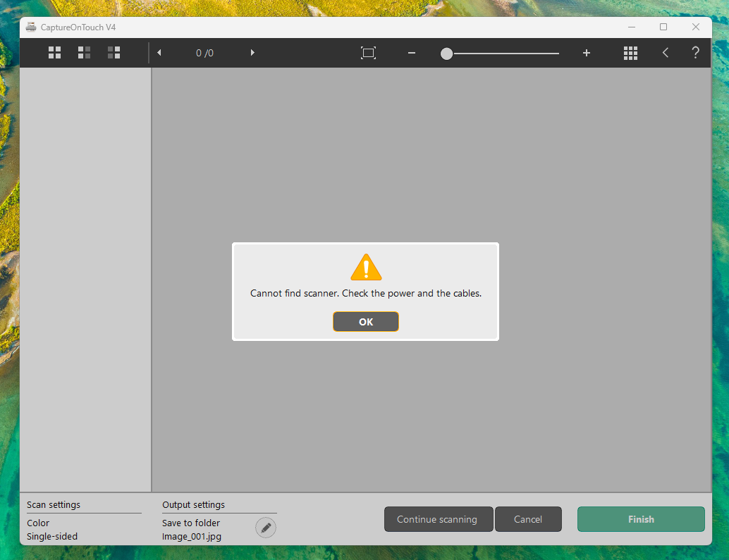Open help with the question mark icon
Image resolution: width=729 pixels, height=560 pixels.
695,53
